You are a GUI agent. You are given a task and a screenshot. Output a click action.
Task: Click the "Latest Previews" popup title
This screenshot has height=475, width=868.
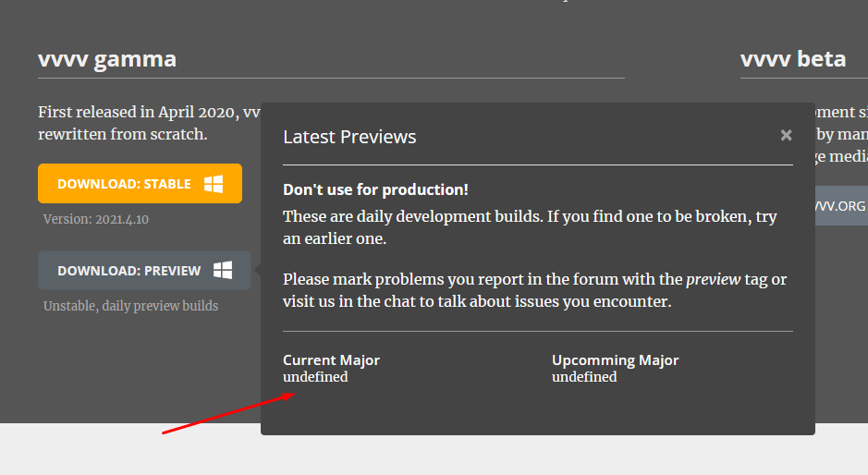coord(349,137)
